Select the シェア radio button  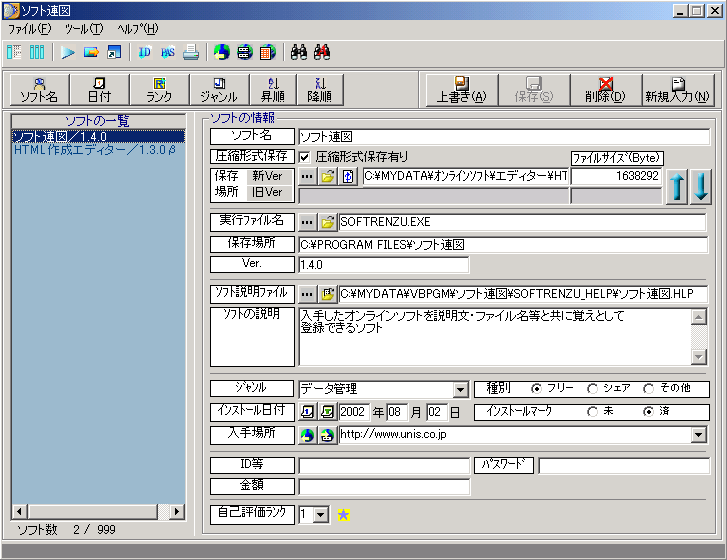pos(593,389)
